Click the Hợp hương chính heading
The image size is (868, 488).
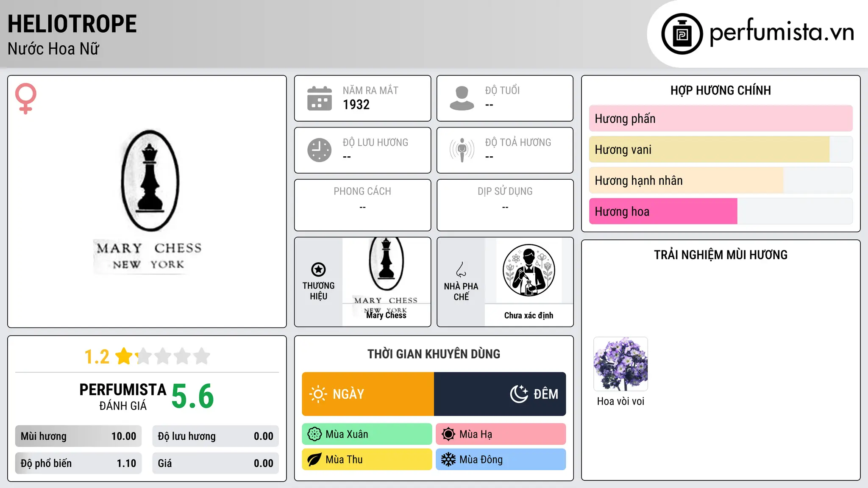click(x=721, y=90)
